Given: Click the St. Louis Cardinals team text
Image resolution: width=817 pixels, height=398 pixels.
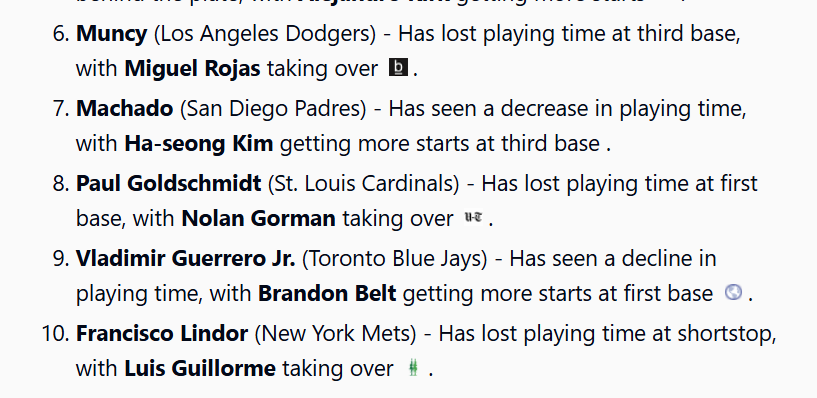Looking at the screenshot, I should click(x=364, y=184).
